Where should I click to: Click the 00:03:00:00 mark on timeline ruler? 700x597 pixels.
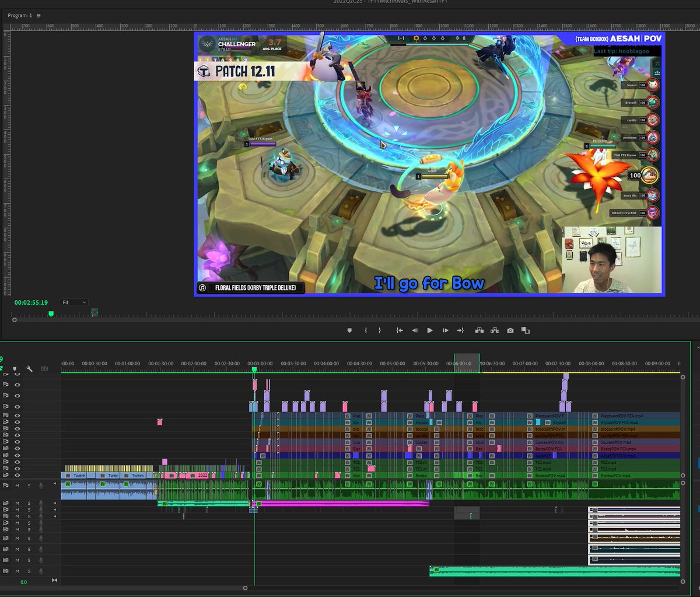coord(260,363)
